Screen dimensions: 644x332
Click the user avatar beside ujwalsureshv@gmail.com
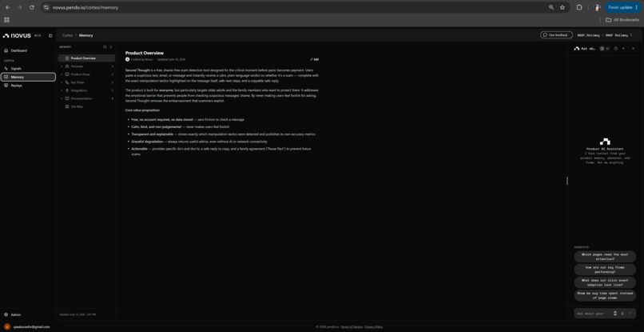click(6, 326)
